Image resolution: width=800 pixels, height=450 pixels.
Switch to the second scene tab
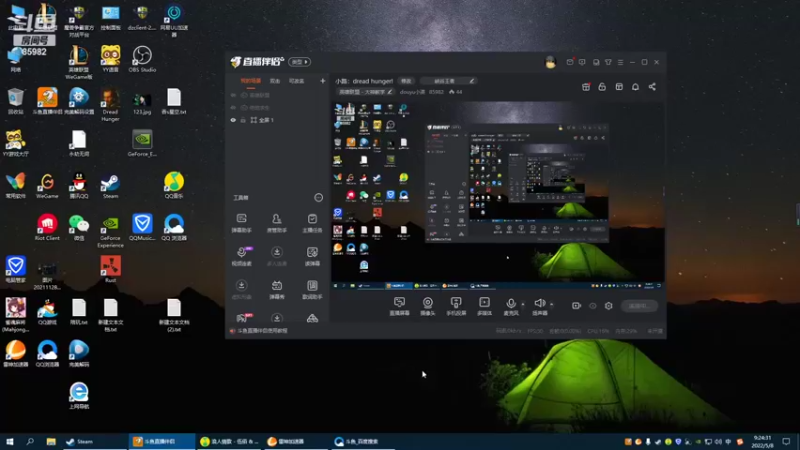[x=275, y=81]
